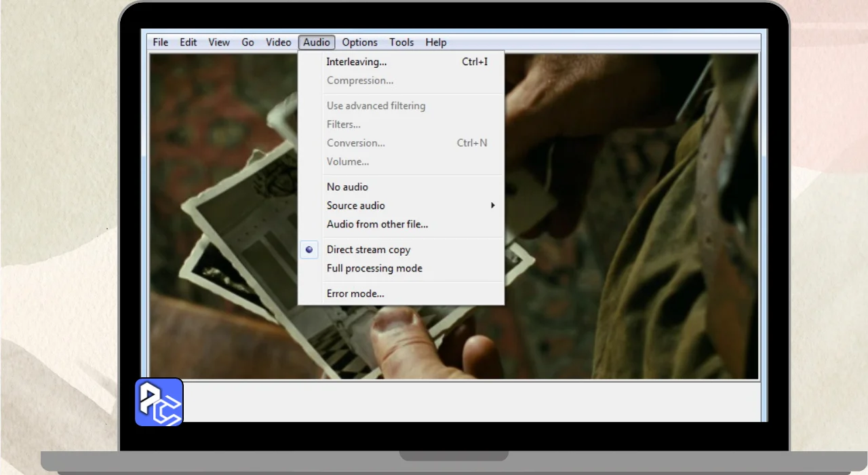Image resolution: width=868 pixels, height=475 pixels.
Task: Click the PC logo icon
Action: tap(159, 402)
